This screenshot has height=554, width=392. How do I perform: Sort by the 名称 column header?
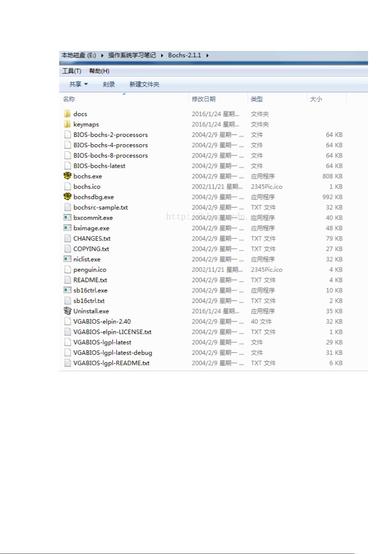coord(69,99)
